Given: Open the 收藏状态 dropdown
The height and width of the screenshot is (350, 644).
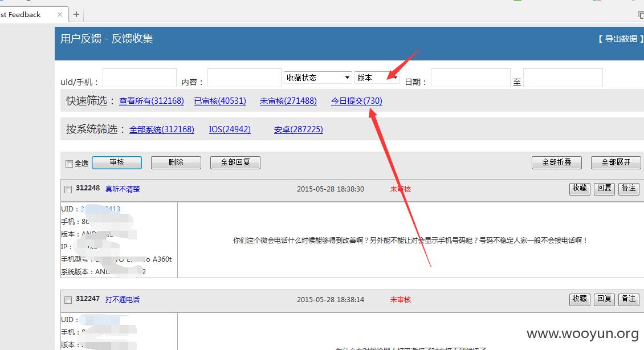Looking at the screenshot, I should tap(318, 77).
